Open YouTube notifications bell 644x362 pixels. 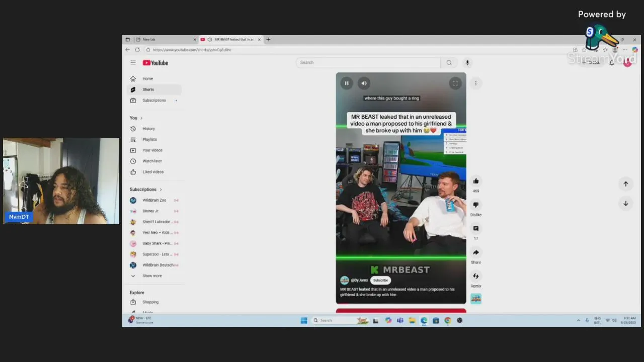(x=612, y=62)
